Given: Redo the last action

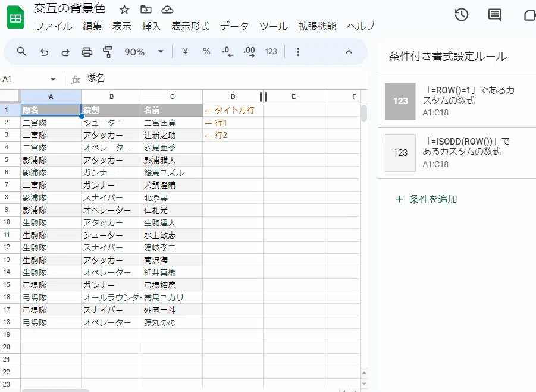Looking at the screenshot, I should tap(65, 52).
